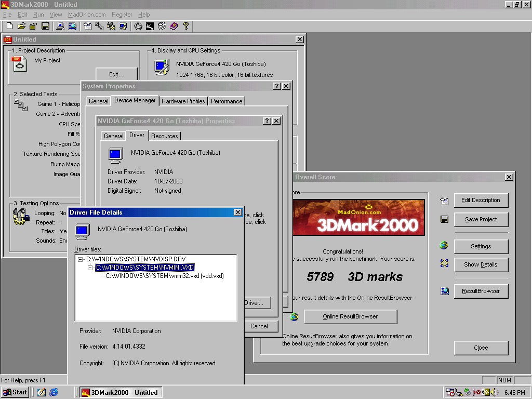Select the highlighted NVMINI.VXD driver file
This screenshot has height=399, width=532.
(145, 268)
